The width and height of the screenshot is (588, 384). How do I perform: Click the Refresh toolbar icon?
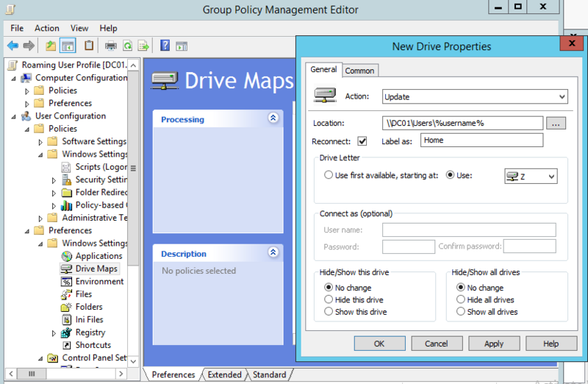pos(127,46)
